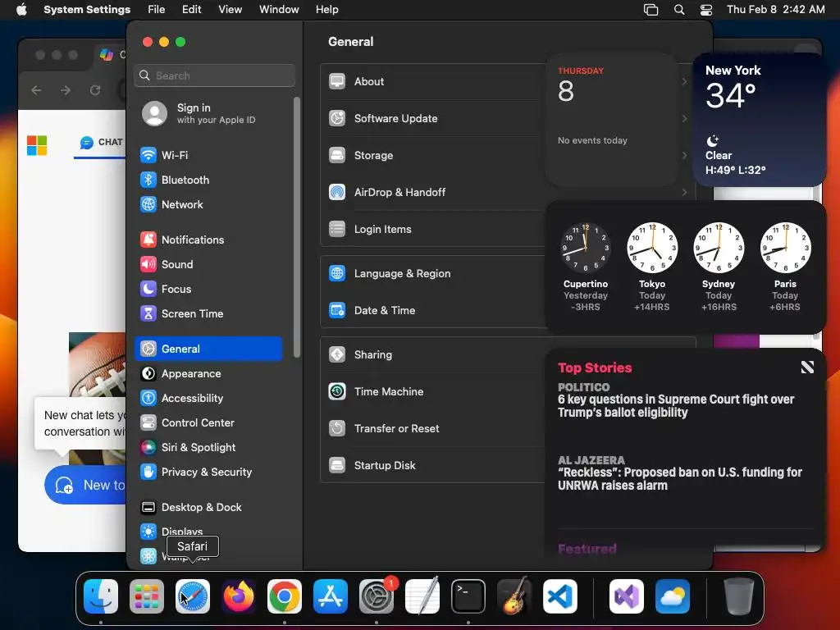Click the sidebar scrollbar
Screen dimensions: 840x630
(x=297, y=227)
